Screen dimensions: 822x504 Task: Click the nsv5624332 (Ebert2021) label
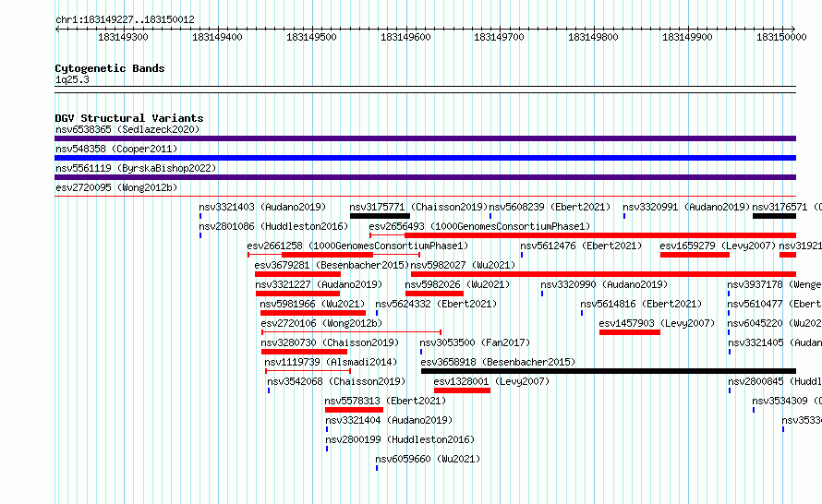[x=436, y=304]
